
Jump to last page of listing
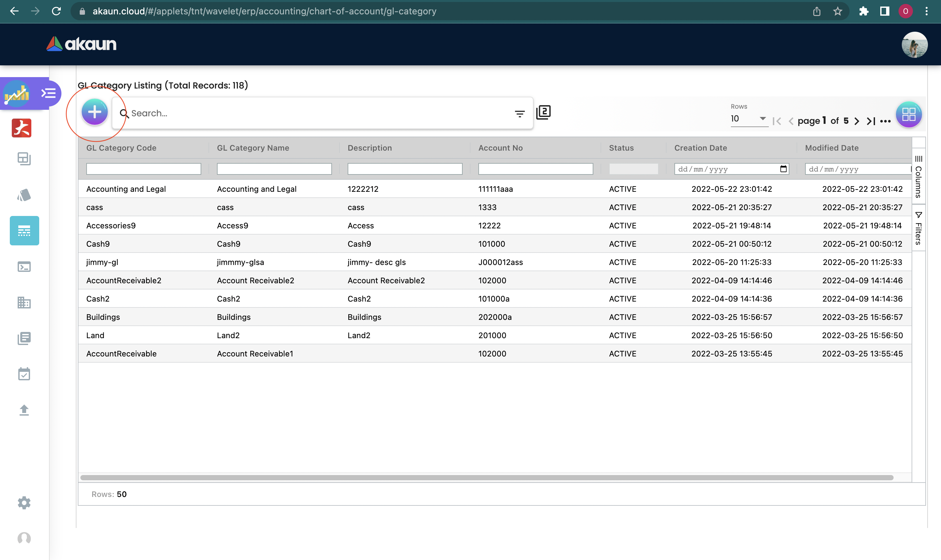[x=871, y=121]
